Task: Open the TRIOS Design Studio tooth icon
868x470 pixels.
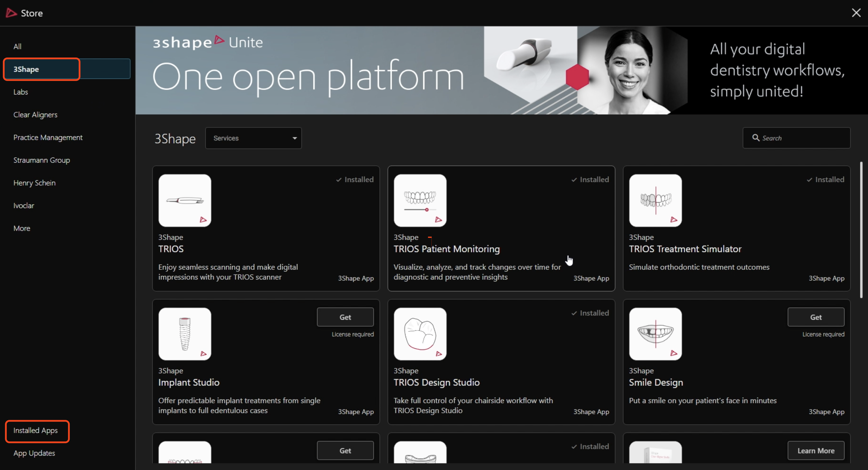Action: 420,334
